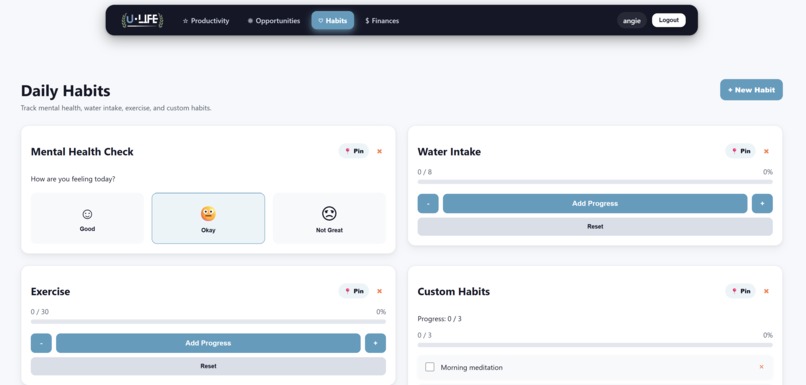Click Add Progress for Exercise
806x385 pixels.
[208, 343]
